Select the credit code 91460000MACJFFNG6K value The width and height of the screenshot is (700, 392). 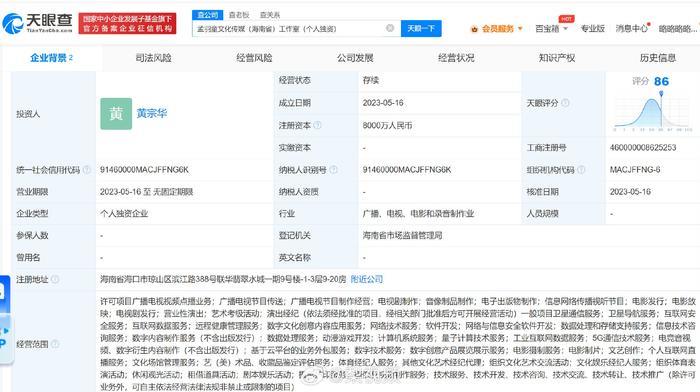click(x=144, y=170)
